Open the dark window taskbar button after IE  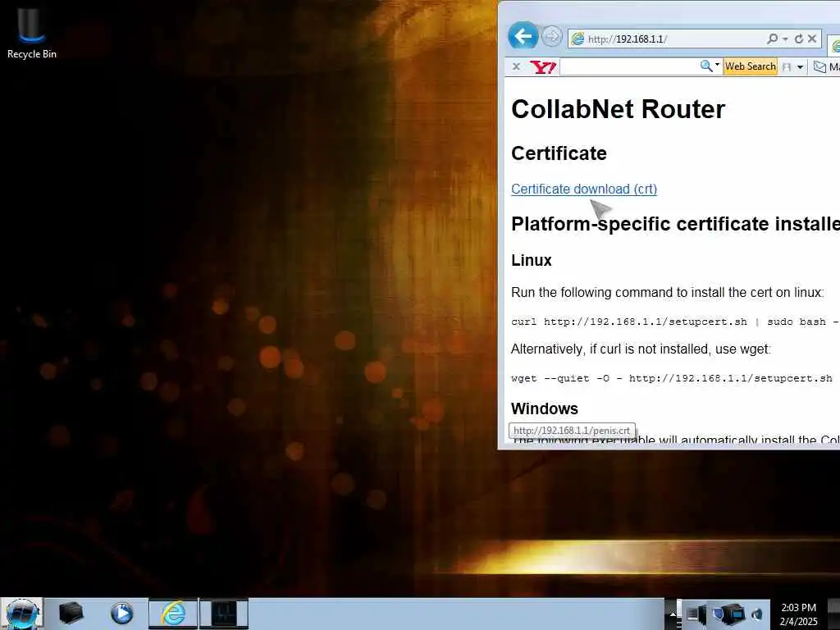224,614
